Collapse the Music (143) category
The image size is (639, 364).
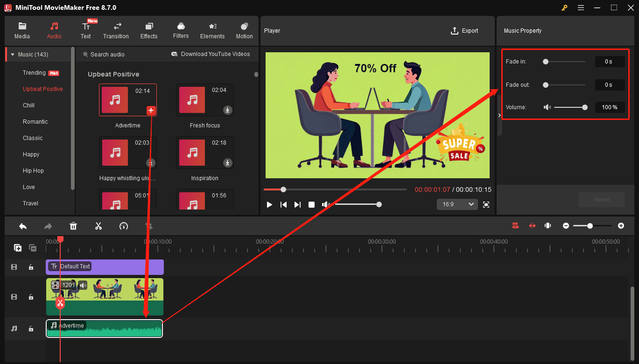[x=13, y=55]
